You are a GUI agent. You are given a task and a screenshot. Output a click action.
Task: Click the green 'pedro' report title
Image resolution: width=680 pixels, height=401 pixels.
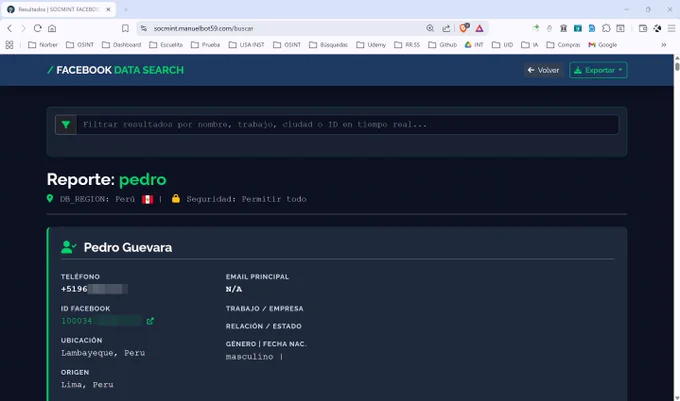tap(143, 179)
